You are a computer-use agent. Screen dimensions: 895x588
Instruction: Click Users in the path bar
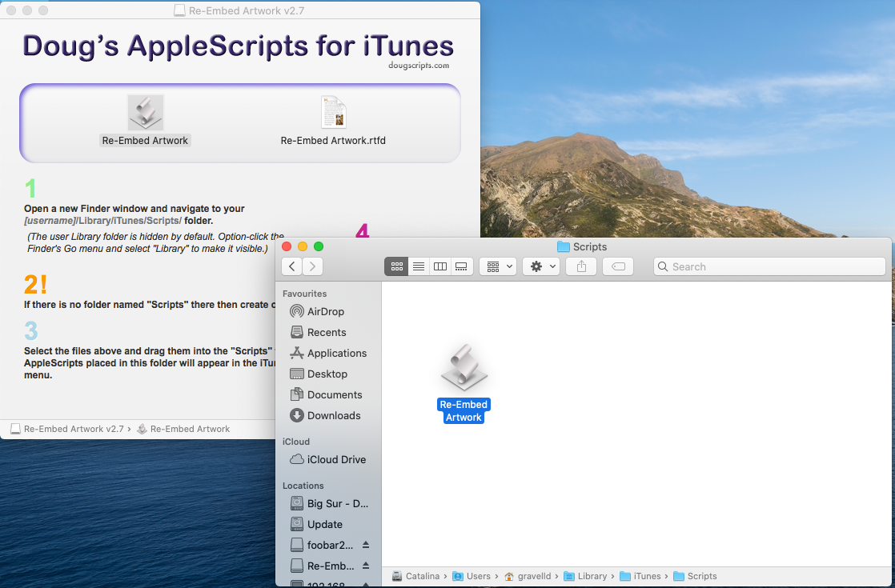click(472, 576)
